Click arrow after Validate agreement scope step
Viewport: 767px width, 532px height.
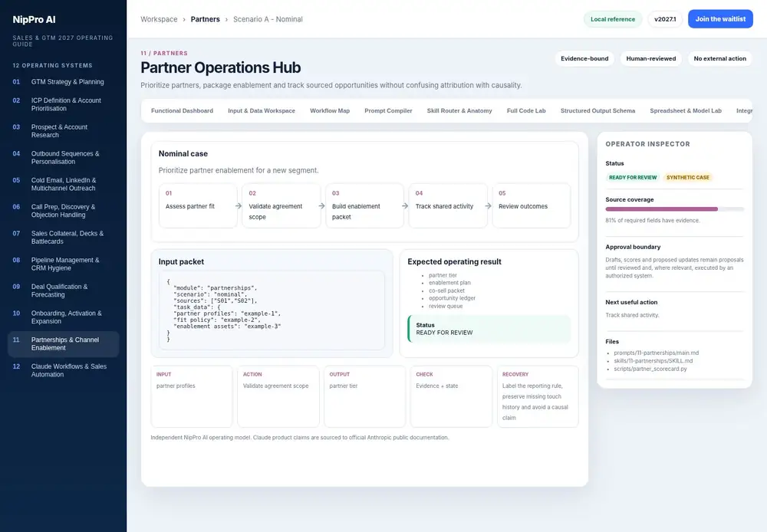[321, 206]
